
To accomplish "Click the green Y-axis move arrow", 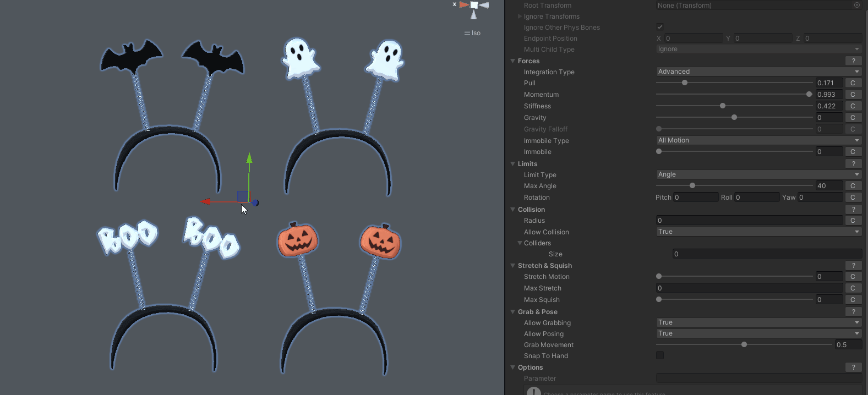I will point(249,160).
